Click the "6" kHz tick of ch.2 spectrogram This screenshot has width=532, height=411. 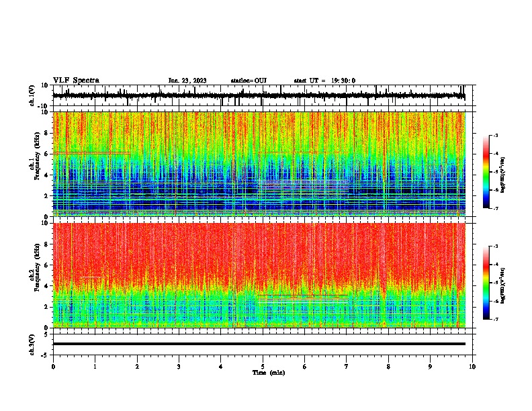(x=46, y=265)
